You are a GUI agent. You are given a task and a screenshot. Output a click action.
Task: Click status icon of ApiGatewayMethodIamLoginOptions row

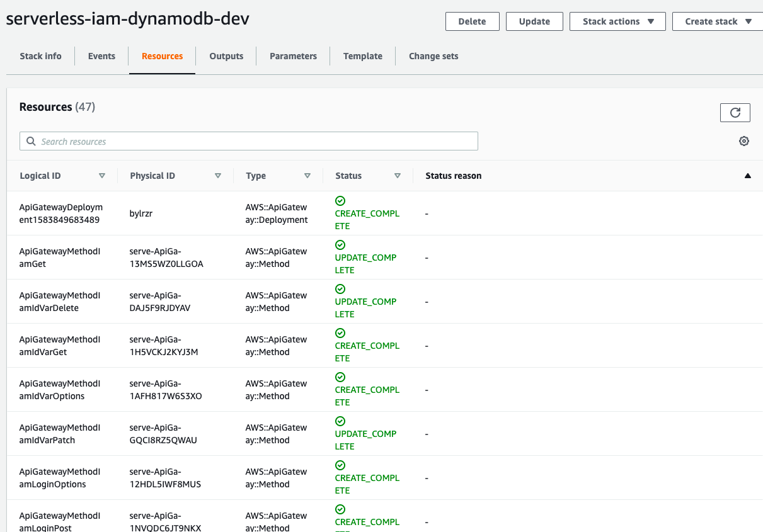tap(340, 465)
